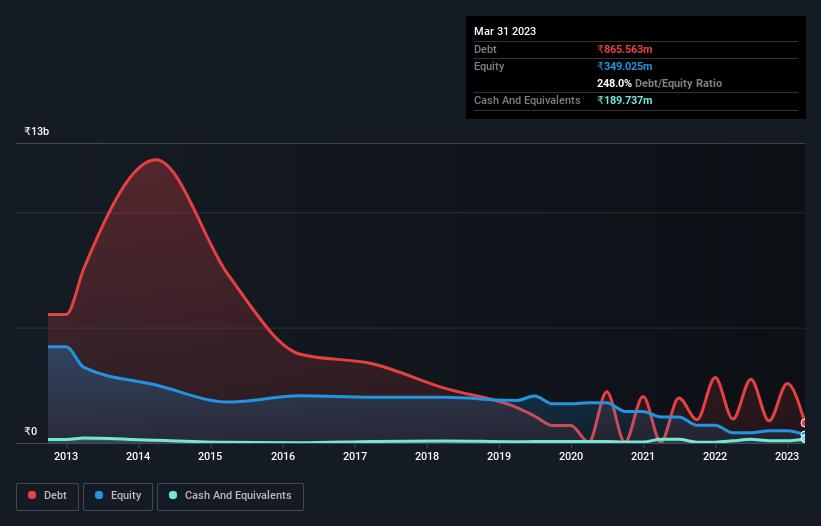The image size is (821, 526).
Task: Click the debt line peak near 2014
Action: pos(156,160)
